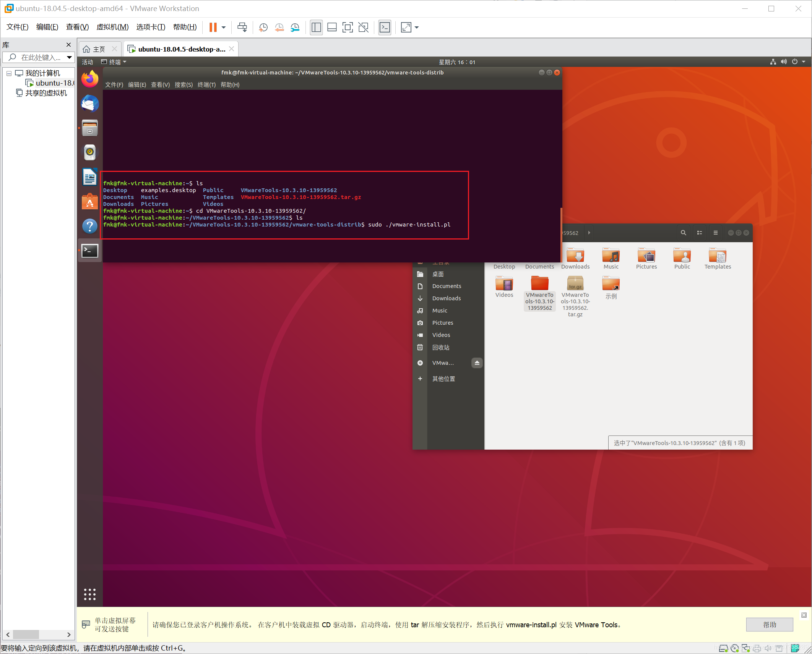Open the console view toolbar icon
Viewport: 812px width, 654px height.
click(x=385, y=28)
